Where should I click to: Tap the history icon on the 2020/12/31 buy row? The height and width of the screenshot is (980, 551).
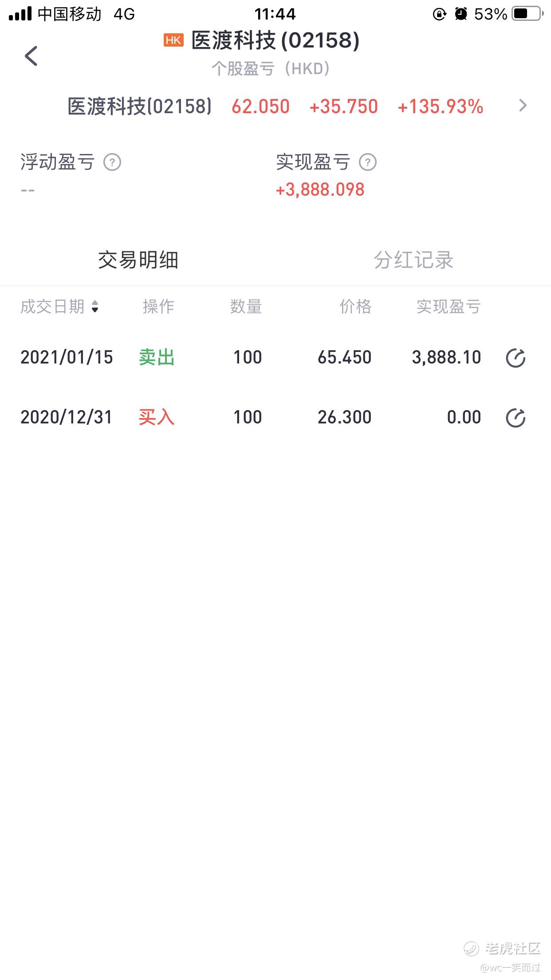coord(516,418)
